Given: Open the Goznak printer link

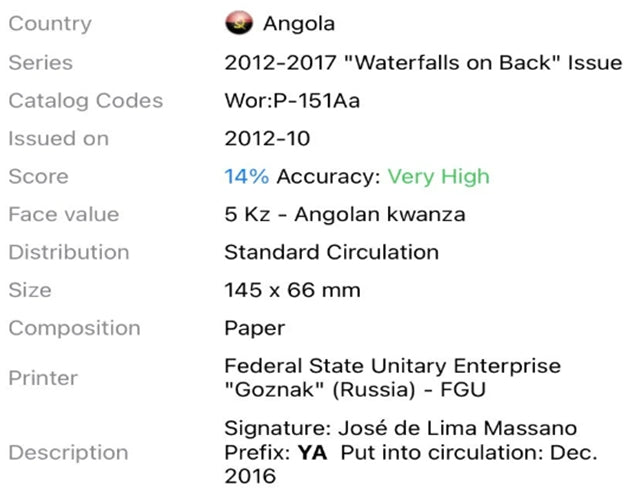Looking at the screenshot, I should coord(392,377).
